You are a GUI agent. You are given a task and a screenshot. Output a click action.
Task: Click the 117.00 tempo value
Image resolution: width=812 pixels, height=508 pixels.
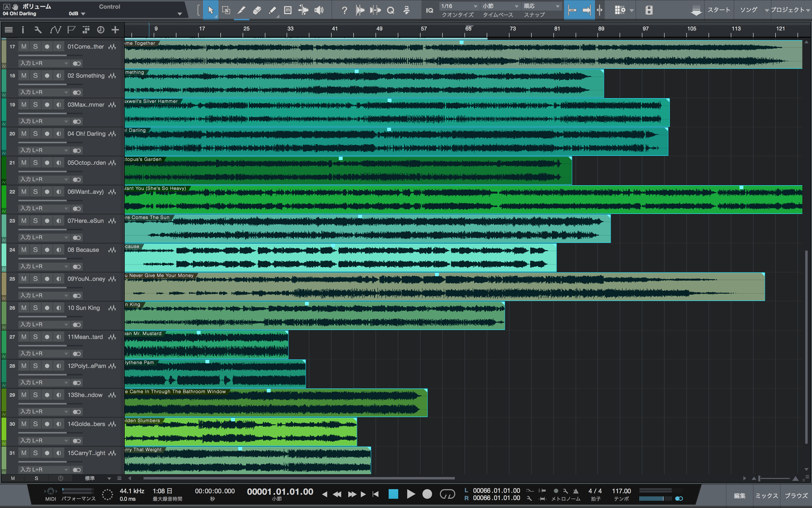621,491
